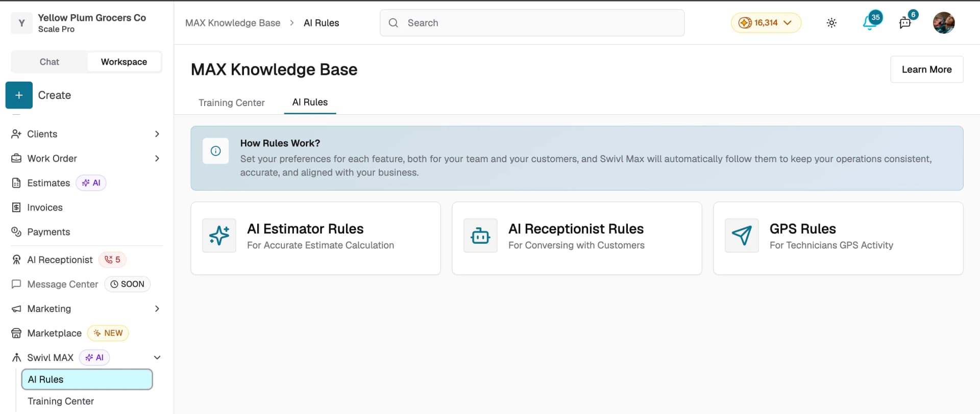Click the Y company logo tile

(x=21, y=23)
